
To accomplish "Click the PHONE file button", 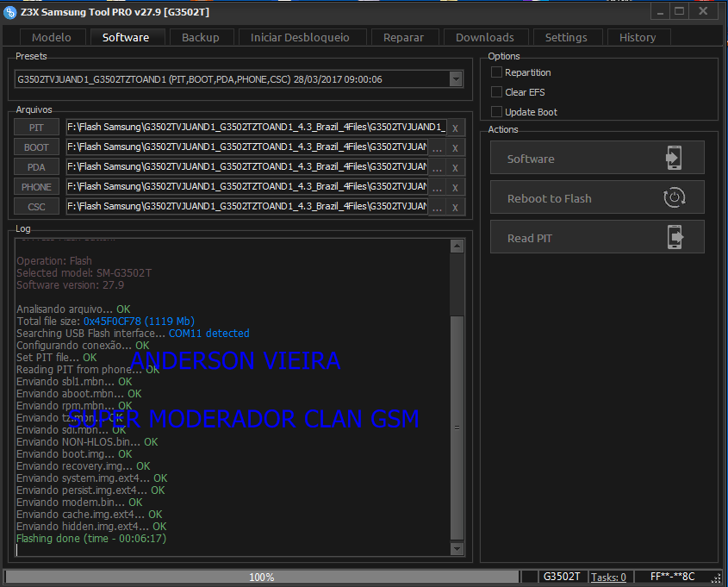I will coord(36,187).
